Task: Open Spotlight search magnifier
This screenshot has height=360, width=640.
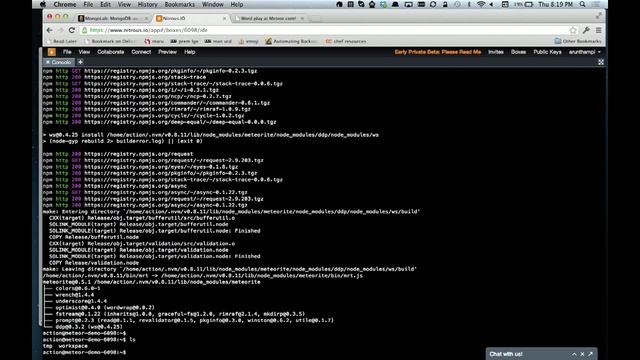Action: coord(582,4)
